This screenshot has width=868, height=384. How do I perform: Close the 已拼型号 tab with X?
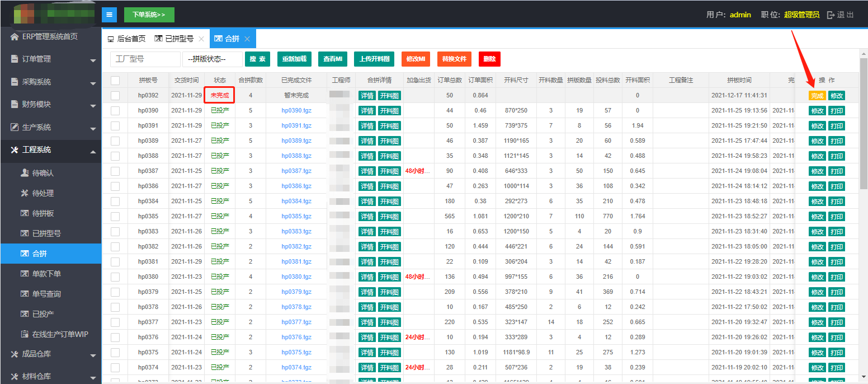tap(201, 39)
